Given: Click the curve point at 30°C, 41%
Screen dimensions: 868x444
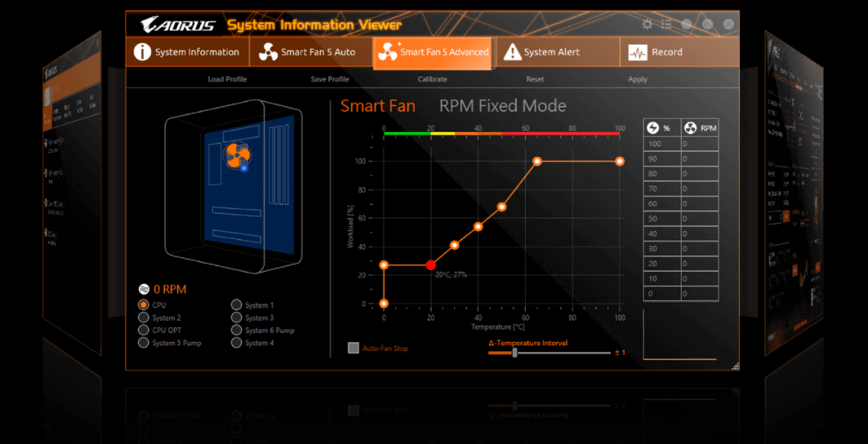Looking at the screenshot, I should tap(455, 245).
